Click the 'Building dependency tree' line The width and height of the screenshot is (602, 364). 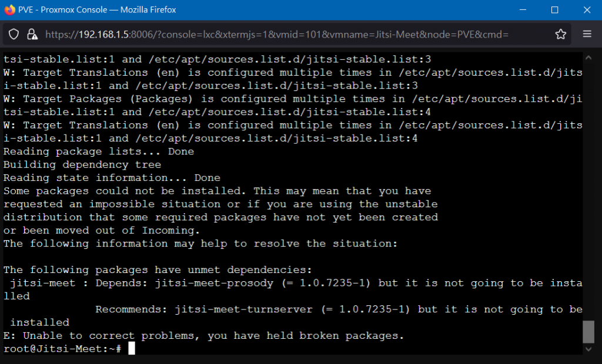coord(82,164)
